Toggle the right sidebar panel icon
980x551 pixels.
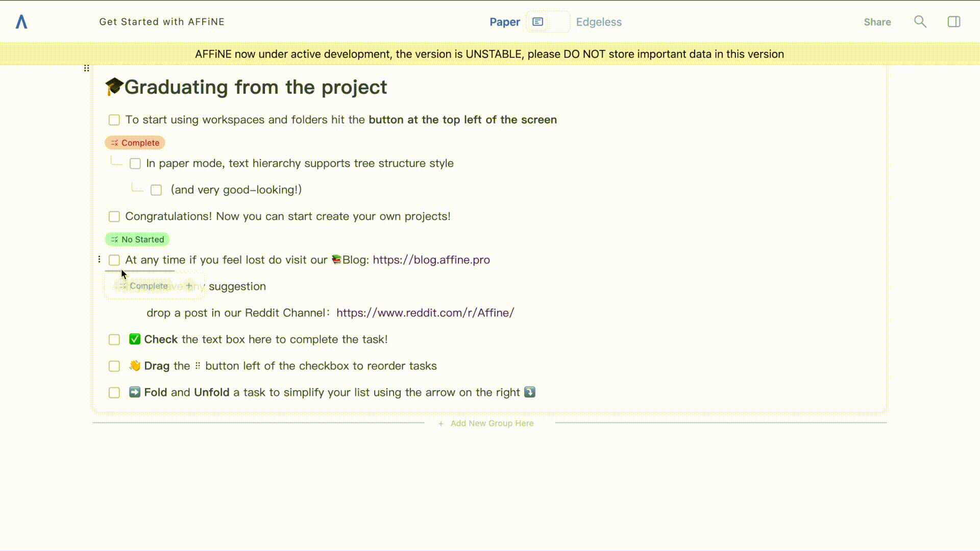[954, 22]
